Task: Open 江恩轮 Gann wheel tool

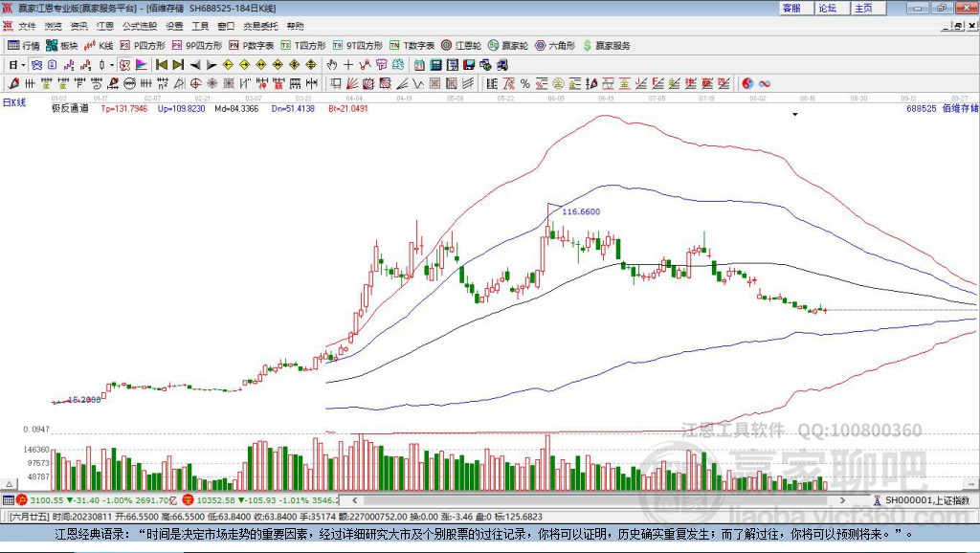Action: [x=460, y=46]
